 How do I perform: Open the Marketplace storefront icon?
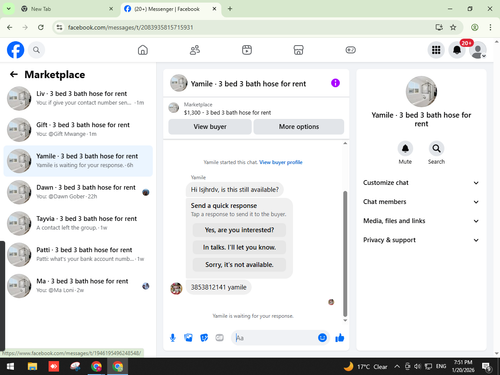click(x=298, y=50)
